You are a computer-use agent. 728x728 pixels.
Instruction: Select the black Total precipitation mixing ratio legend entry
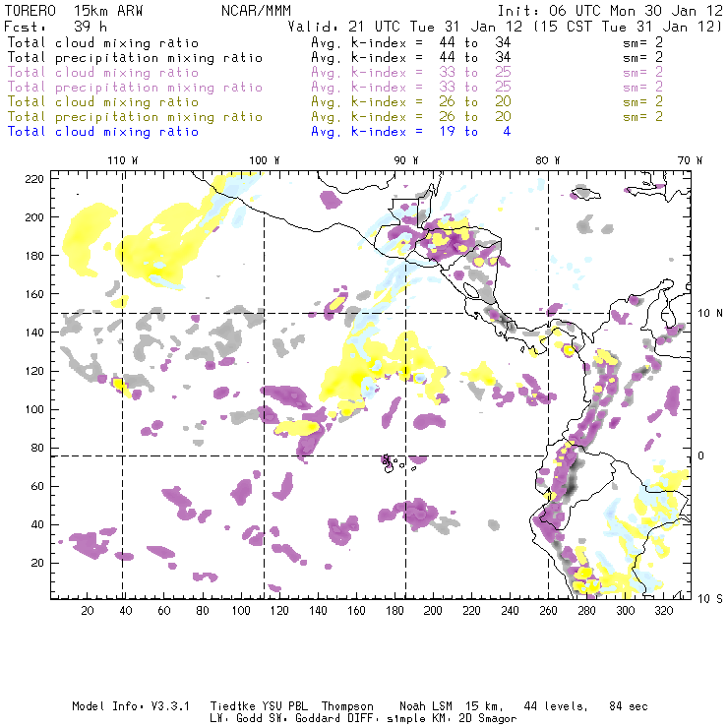click(x=135, y=58)
